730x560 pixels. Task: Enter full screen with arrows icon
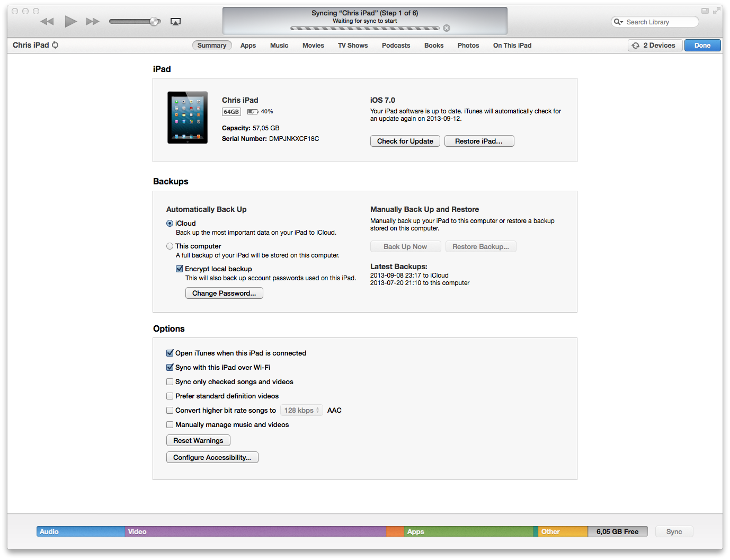coord(717,11)
